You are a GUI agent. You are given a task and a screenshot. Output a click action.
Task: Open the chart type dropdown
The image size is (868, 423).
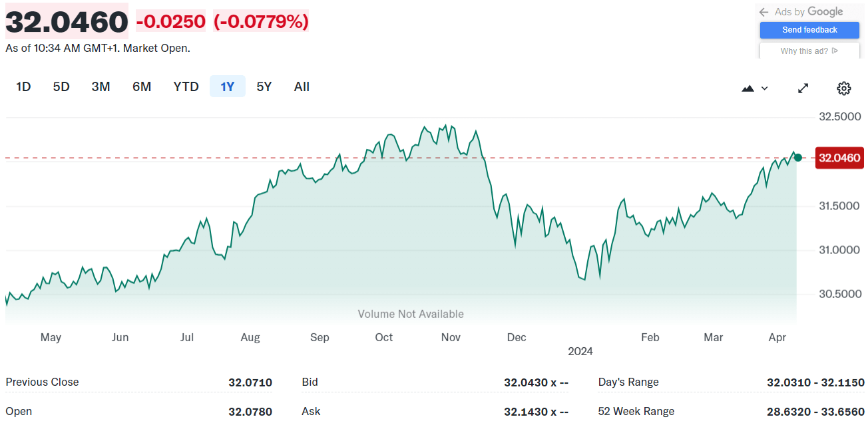[755, 88]
